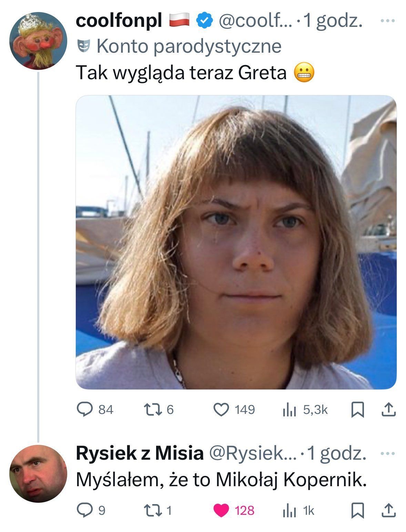The width and height of the screenshot is (406, 532).
Task: Open Rysiek z Misia's profile picture
Action: 38,473
